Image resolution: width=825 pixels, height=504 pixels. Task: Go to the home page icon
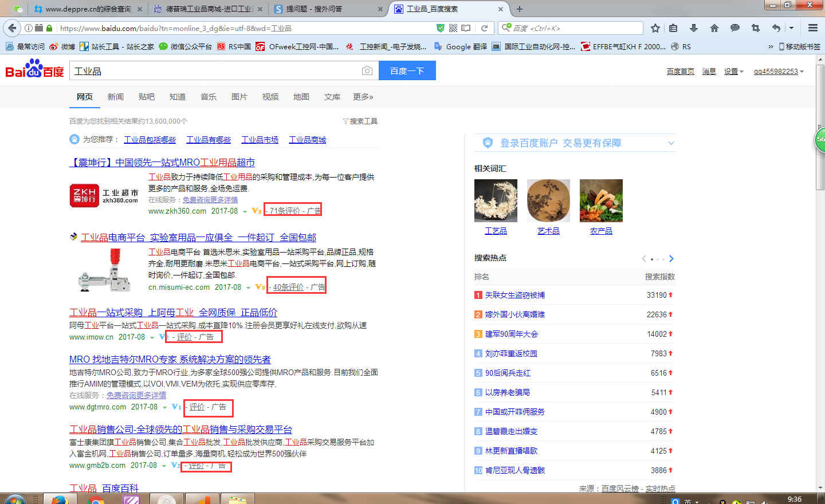714,28
